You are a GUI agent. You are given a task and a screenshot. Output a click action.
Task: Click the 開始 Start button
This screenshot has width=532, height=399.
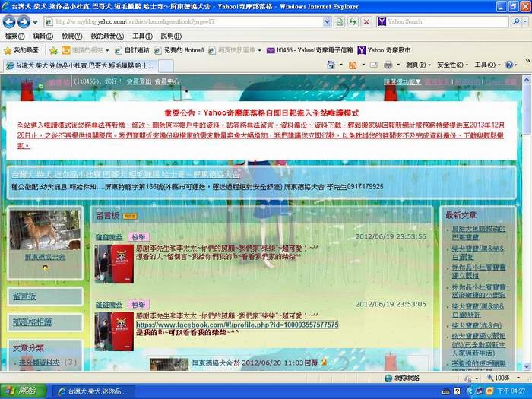pos(24,391)
